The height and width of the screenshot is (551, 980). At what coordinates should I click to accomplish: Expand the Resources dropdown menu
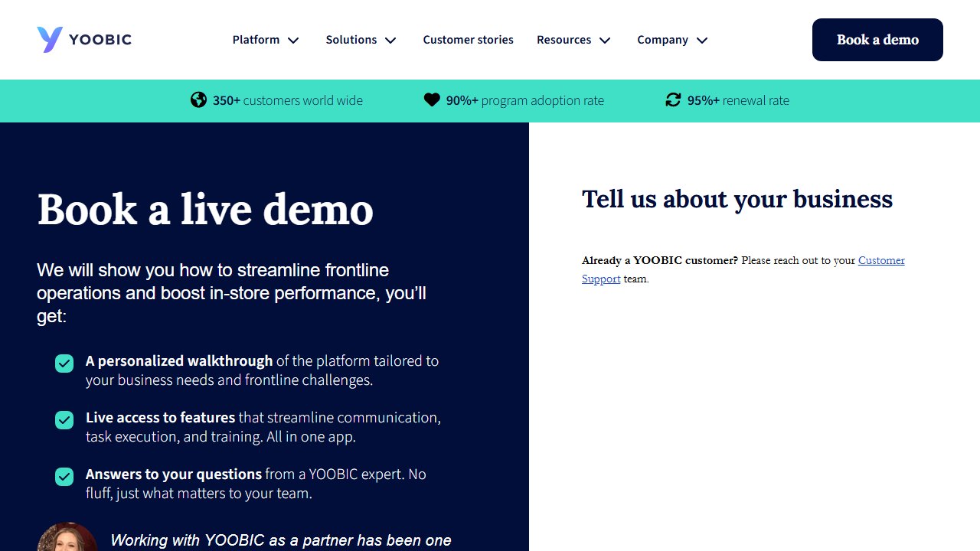coord(573,40)
